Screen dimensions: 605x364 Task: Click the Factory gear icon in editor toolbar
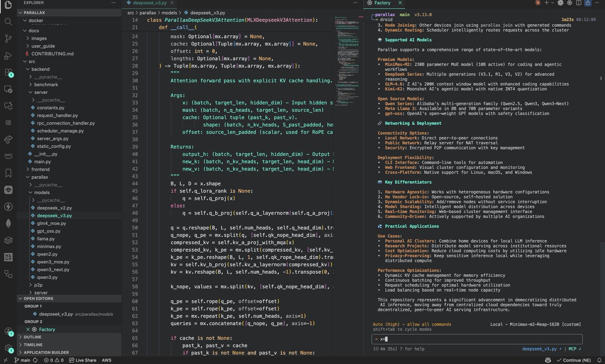[570, 3]
